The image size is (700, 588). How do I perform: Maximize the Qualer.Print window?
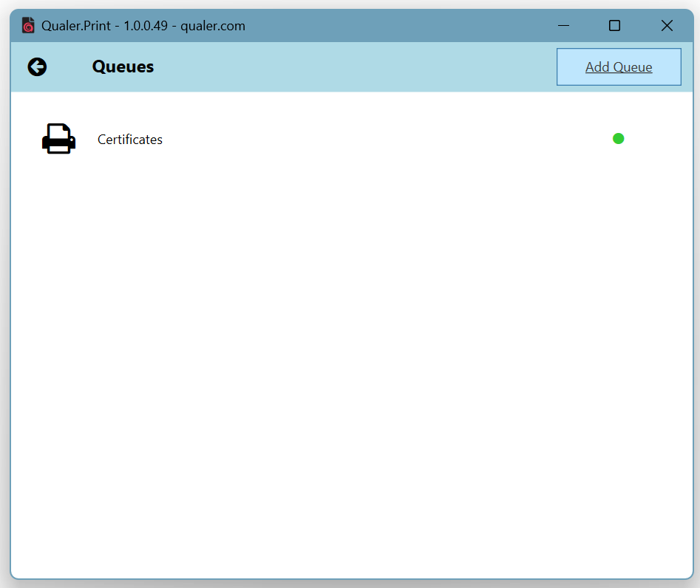pyautogui.click(x=615, y=25)
